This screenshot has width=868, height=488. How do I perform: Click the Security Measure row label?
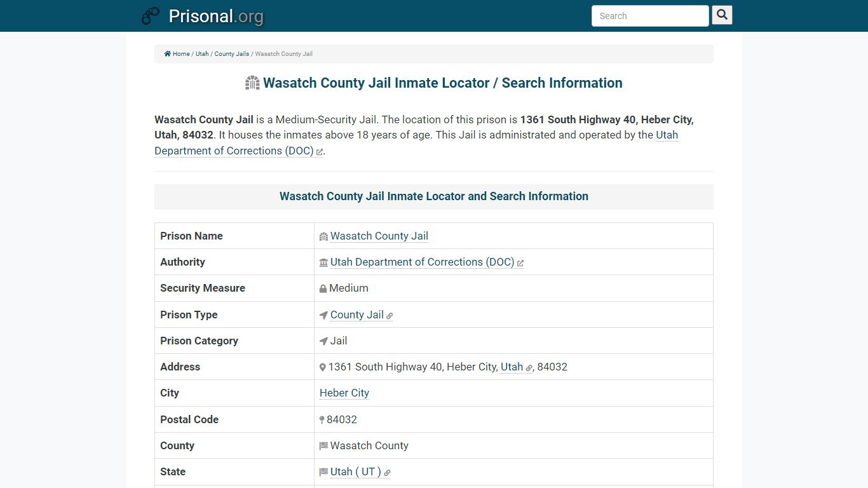point(203,288)
